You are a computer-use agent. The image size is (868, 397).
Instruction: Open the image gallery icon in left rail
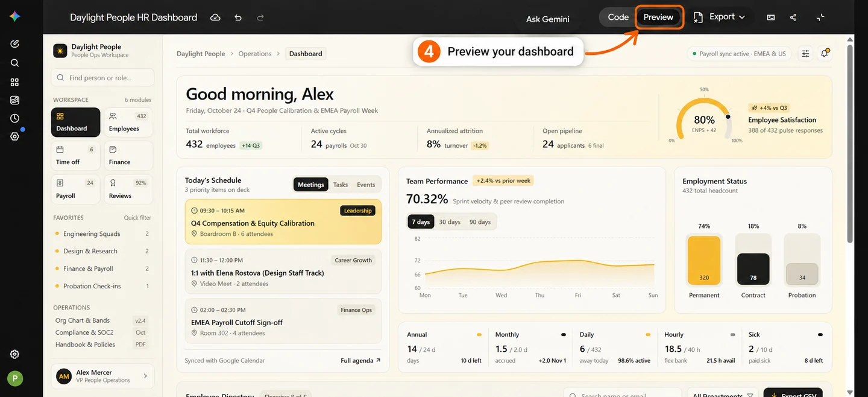click(14, 100)
